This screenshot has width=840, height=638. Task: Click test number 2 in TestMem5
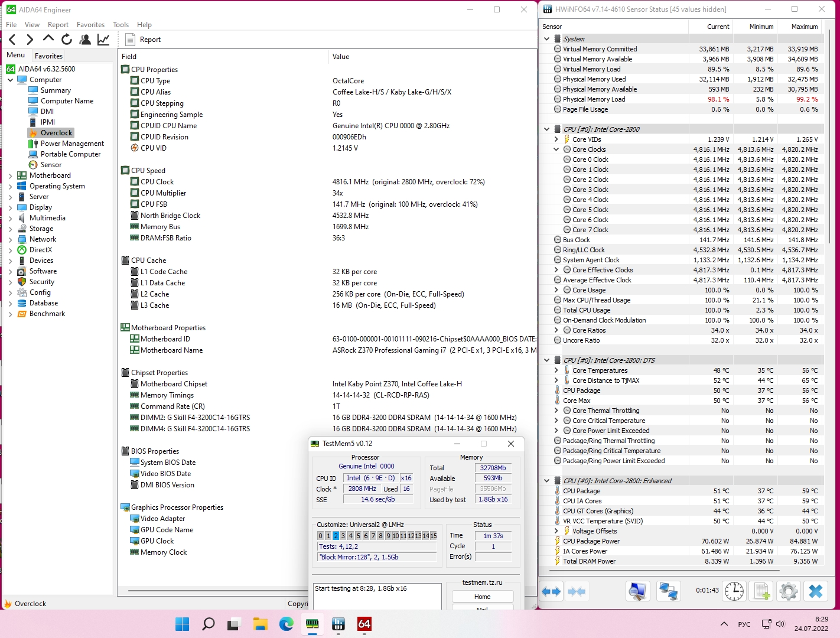pos(336,536)
